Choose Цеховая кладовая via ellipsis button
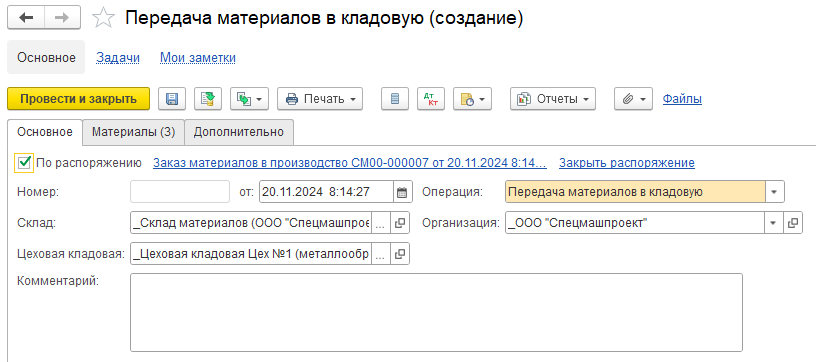This screenshot has height=362, width=816. [381, 254]
